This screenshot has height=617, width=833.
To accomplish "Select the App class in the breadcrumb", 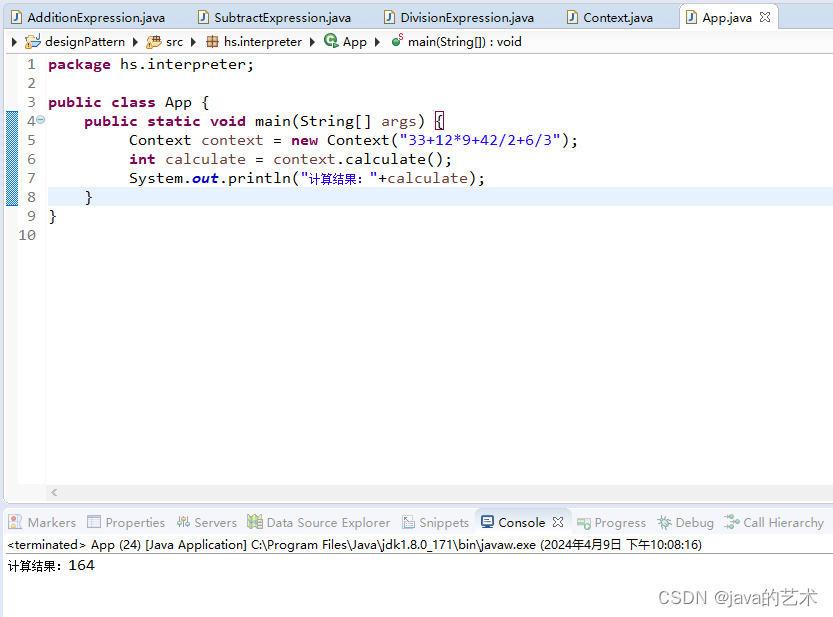I will (x=354, y=41).
